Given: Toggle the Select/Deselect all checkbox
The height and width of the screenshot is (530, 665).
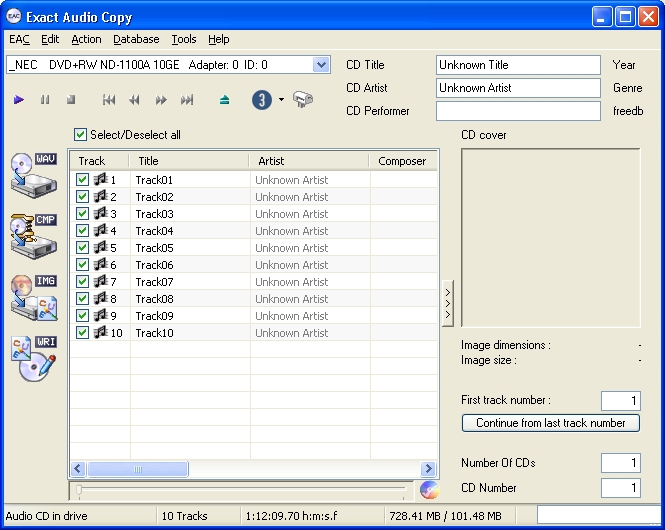Looking at the screenshot, I should coord(81,135).
